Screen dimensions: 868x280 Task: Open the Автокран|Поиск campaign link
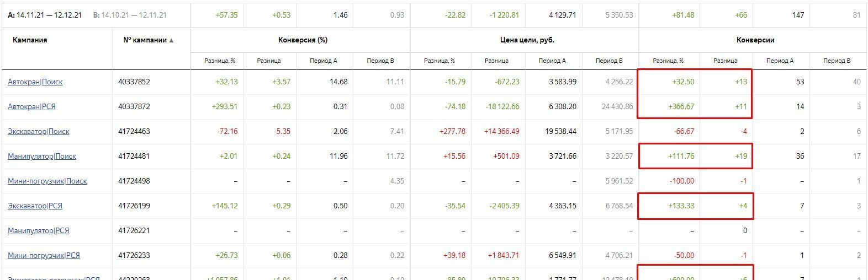click(35, 82)
